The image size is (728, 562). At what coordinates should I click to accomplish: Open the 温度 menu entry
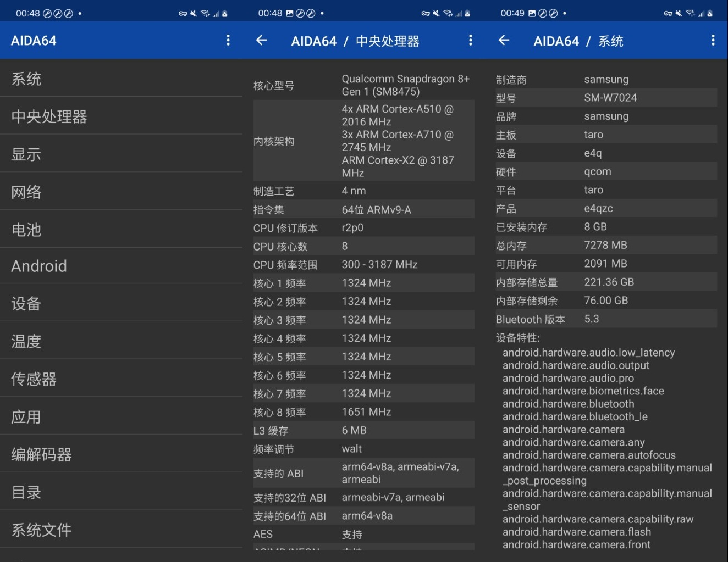coord(121,341)
